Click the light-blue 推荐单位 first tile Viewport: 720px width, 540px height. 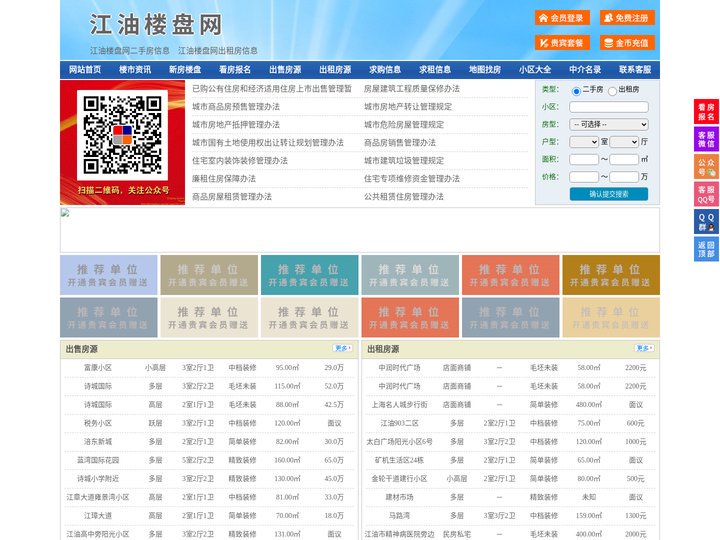(x=109, y=275)
